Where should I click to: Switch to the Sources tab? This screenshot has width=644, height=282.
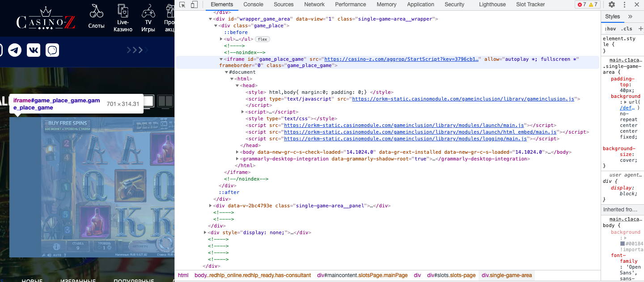point(284,4)
